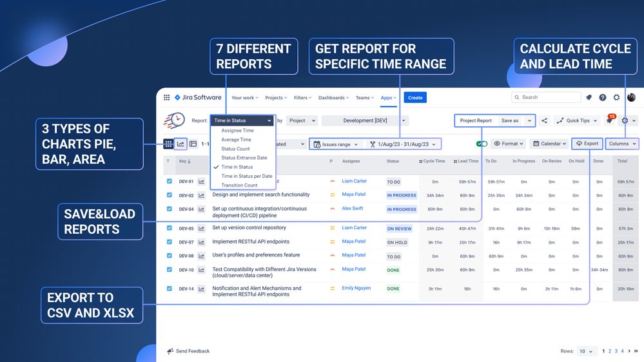Screen dimensions: 644x362
Task: Uncheck the DEV-05 row checkbox
Action: click(169, 228)
